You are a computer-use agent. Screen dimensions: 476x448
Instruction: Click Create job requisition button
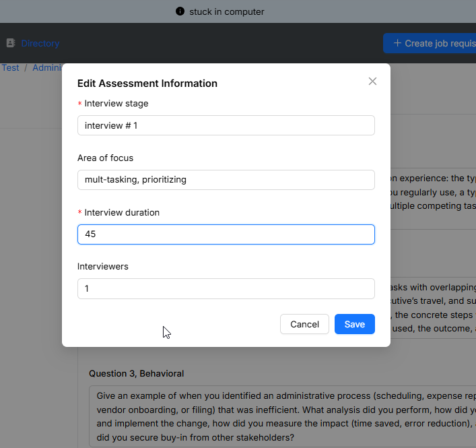click(430, 43)
